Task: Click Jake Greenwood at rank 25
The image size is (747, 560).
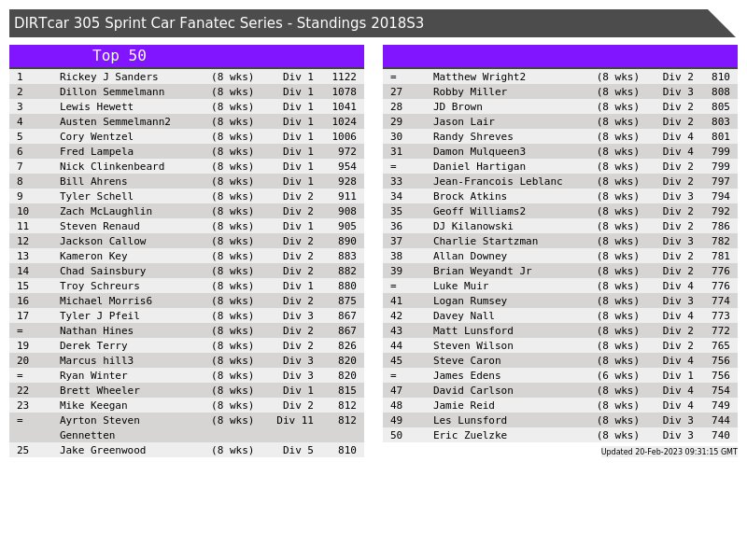Action: coord(103,450)
